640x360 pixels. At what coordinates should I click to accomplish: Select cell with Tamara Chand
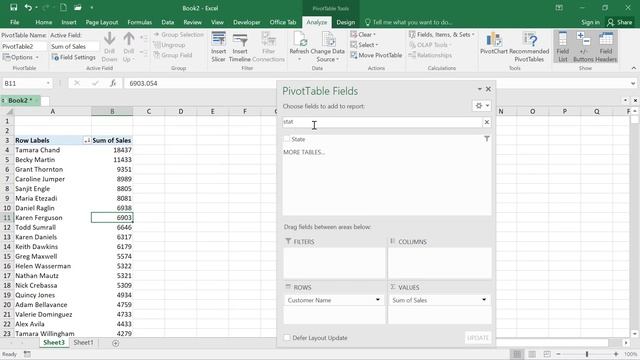click(53, 150)
